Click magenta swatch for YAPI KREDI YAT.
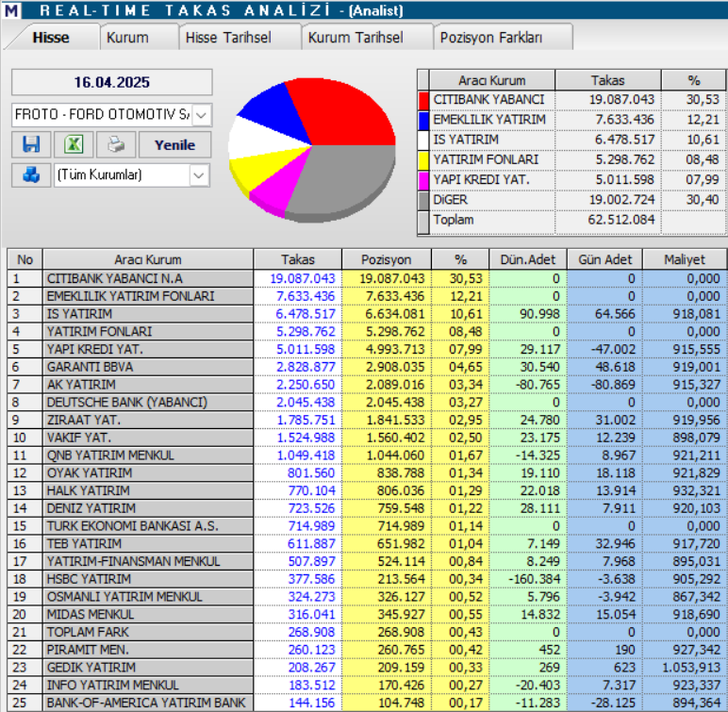 [423, 180]
